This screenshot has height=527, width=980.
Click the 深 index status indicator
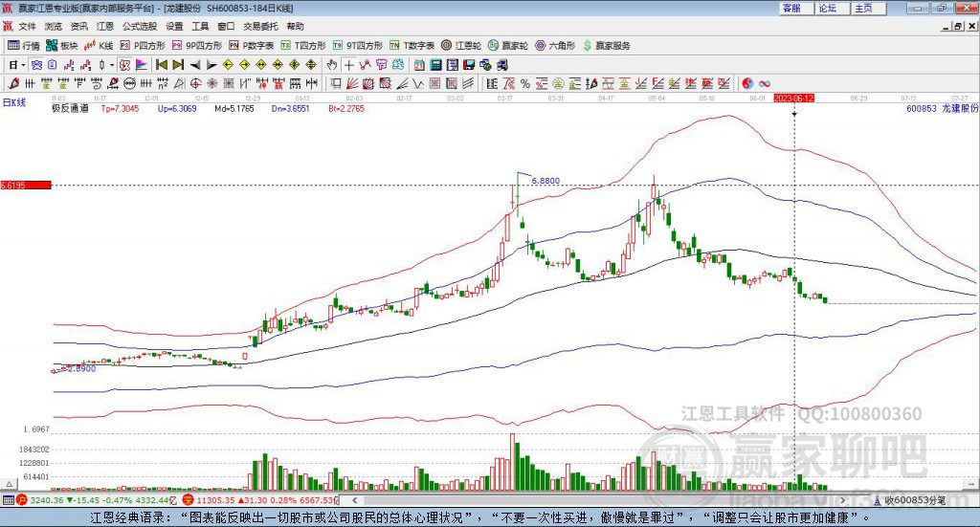pyautogui.click(x=189, y=500)
